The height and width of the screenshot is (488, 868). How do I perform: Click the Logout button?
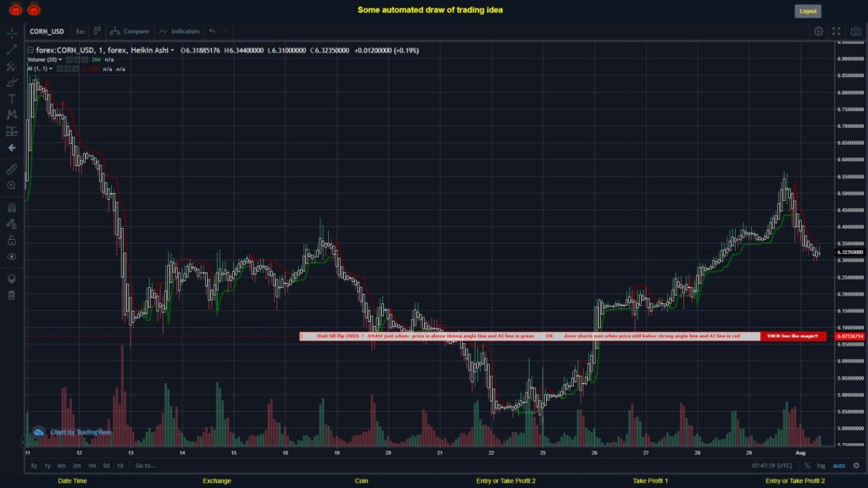click(x=808, y=11)
